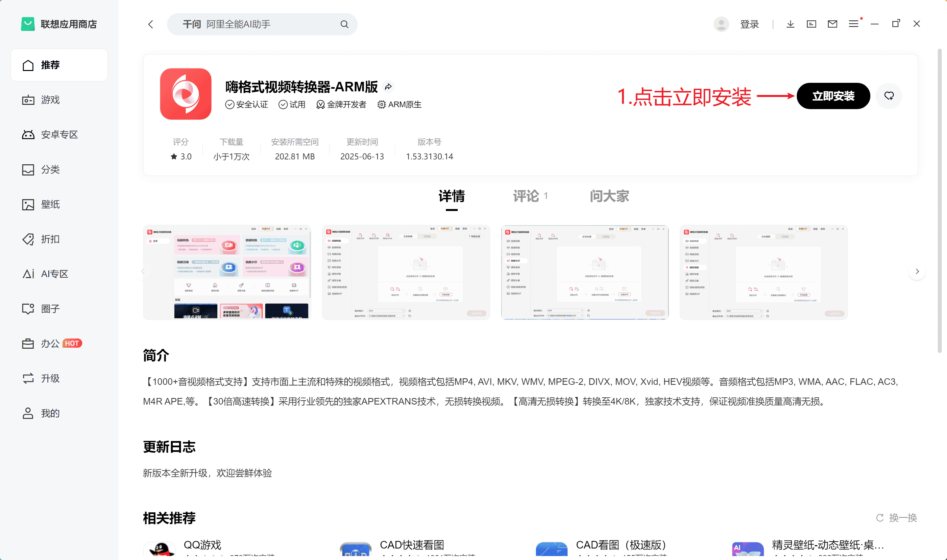Share the app using arrow icon
Viewport: 947px width, 560px height.
pos(388,87)
